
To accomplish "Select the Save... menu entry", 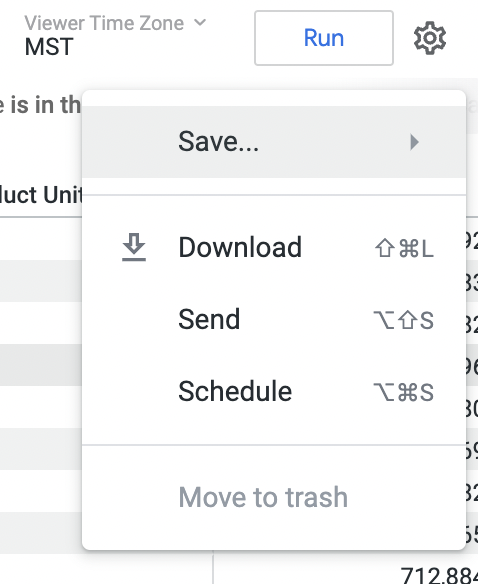I will [x=274, y=142].
